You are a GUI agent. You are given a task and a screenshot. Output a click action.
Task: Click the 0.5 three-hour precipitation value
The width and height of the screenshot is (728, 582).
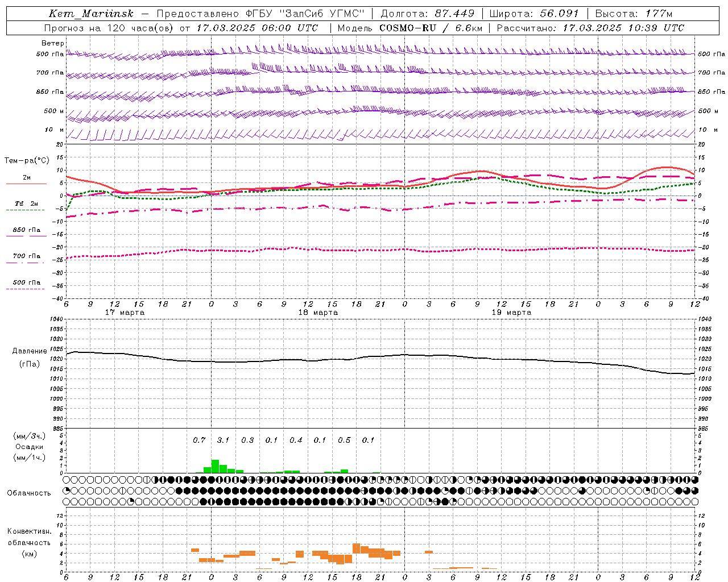pos(344,440)
